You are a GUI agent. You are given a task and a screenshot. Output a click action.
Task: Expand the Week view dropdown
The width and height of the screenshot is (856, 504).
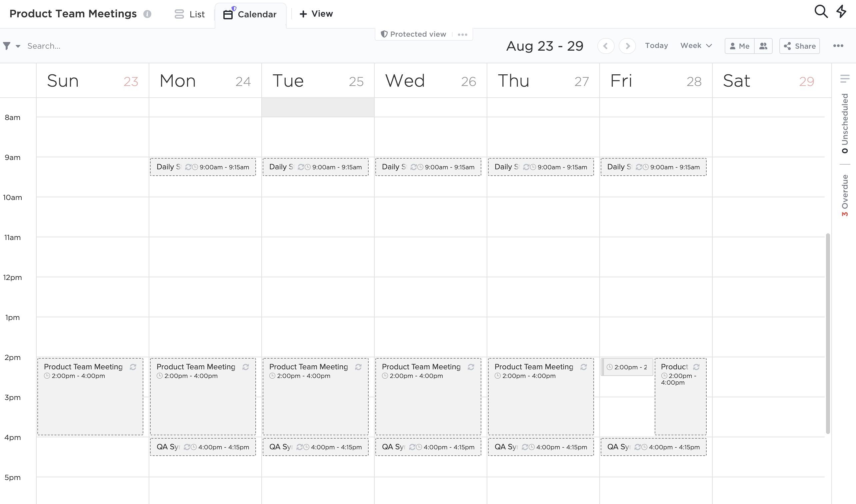696,46
